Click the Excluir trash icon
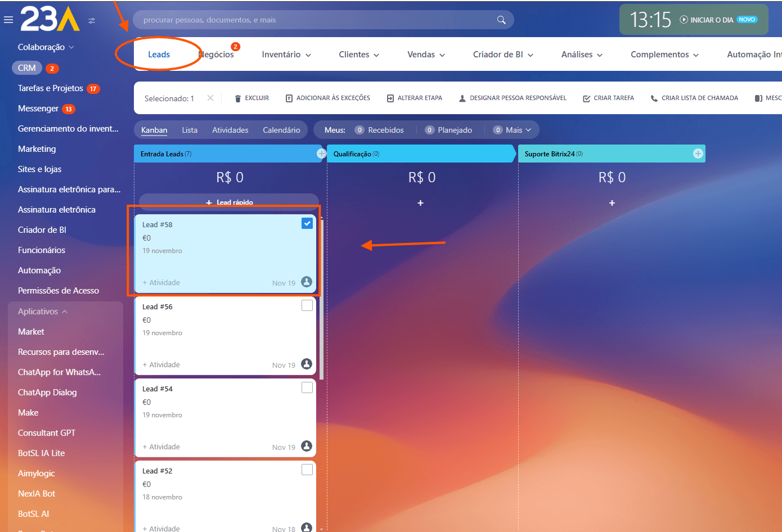 point(237,98)
